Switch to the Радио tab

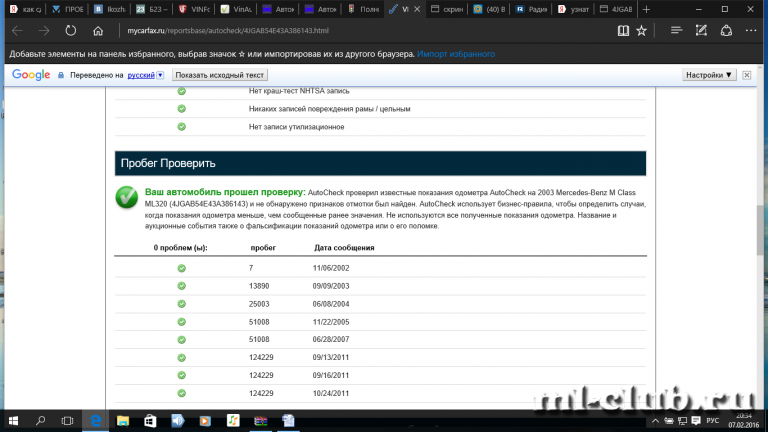pyautogui.click(x=531, y=9)
